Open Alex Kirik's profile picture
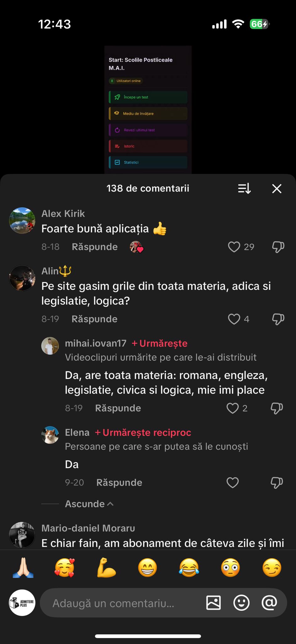This screenshot has width=296, height=644. click(x=22, y=220)
